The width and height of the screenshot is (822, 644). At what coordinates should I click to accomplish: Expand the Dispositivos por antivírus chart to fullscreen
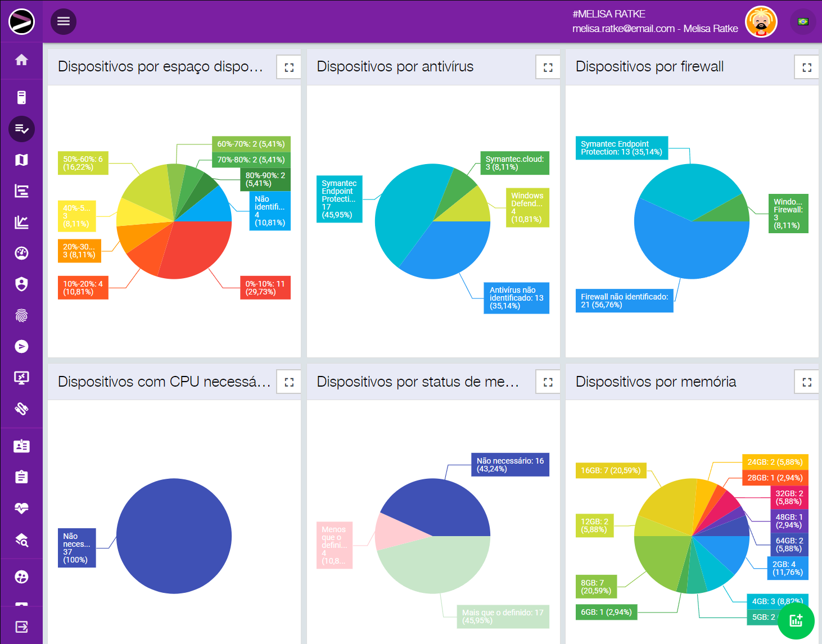pyautogui.click(x=548, y=67)
